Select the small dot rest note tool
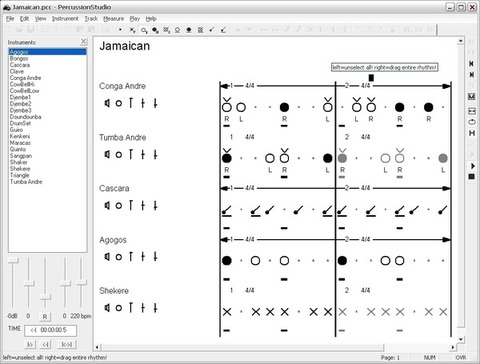480x364 pixels. tap(120, 30)
